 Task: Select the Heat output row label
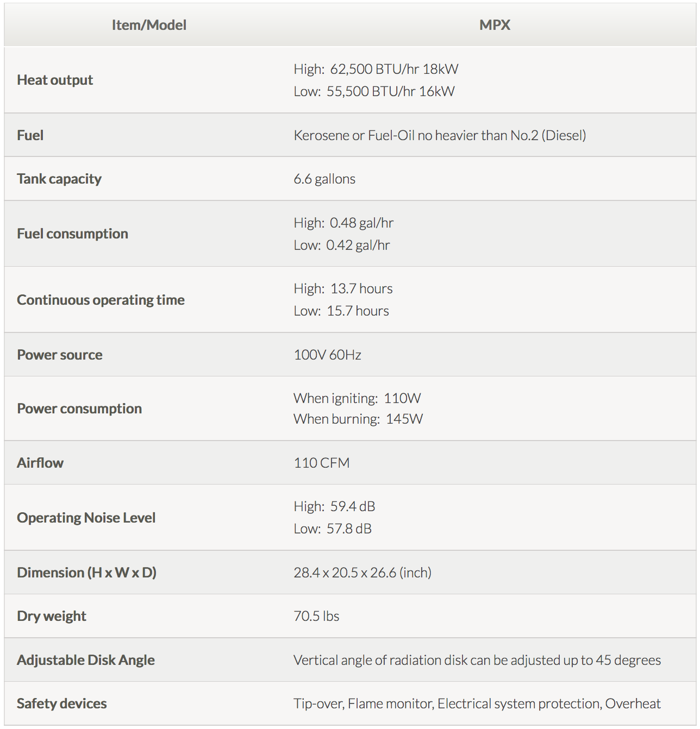[x=55, y=80]
